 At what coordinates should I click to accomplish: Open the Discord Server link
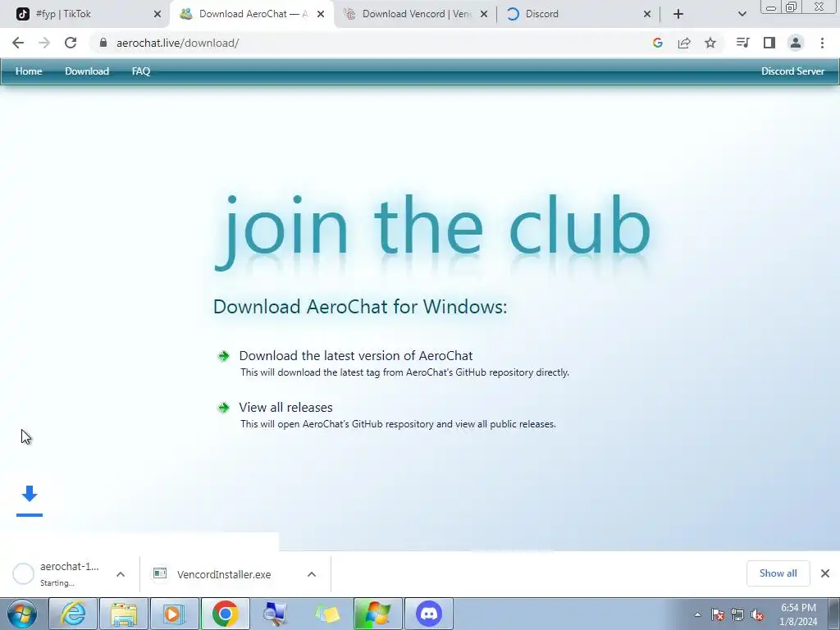(792, 71)
